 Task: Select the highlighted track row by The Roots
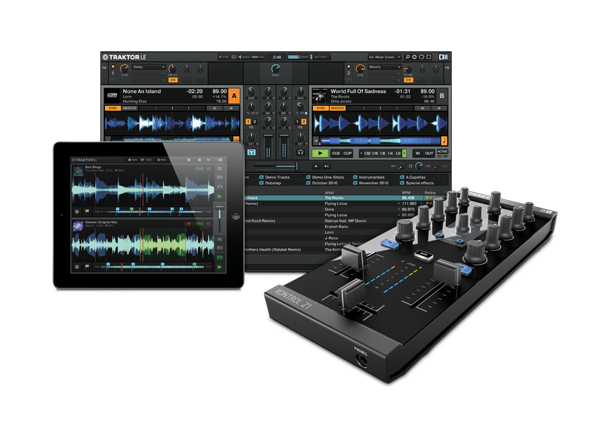click(x=346, y=198)
